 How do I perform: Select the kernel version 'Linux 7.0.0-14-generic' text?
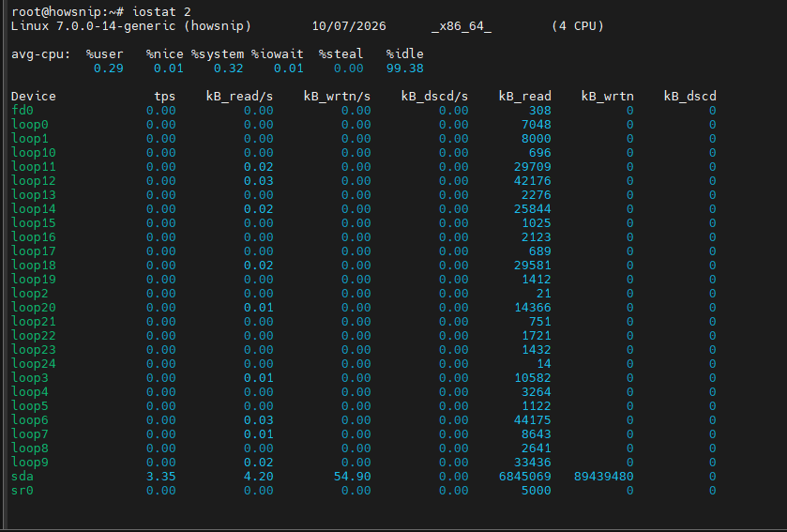pyautogui.click(x=94, y=26)
